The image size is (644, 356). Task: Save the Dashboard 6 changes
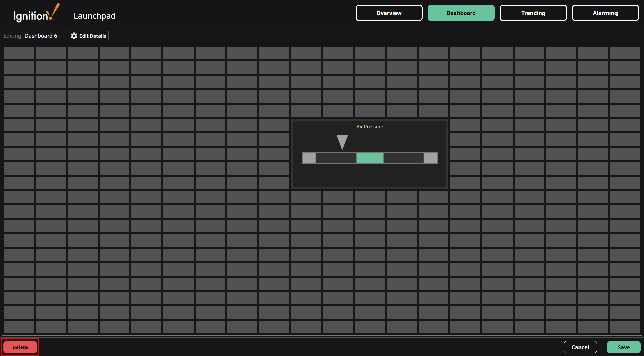tap(624, 347)
